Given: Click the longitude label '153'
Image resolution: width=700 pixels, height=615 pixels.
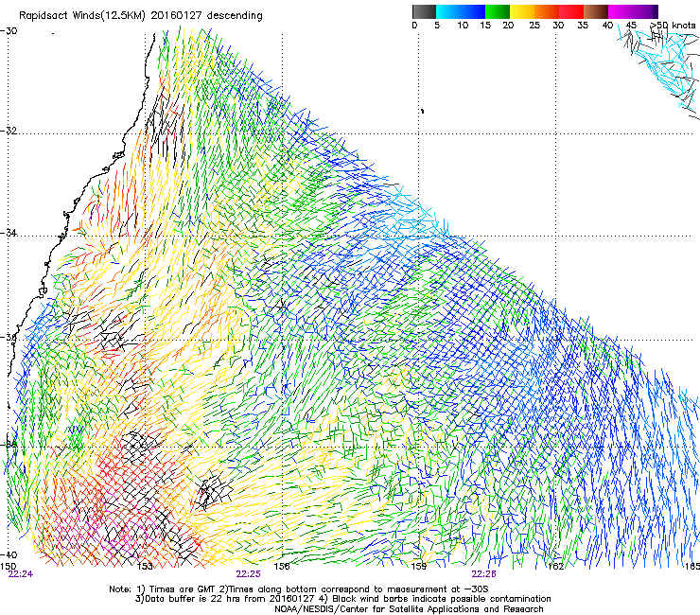Looking at the screenshot, I should pyautogui.click(x=145, y=566).
